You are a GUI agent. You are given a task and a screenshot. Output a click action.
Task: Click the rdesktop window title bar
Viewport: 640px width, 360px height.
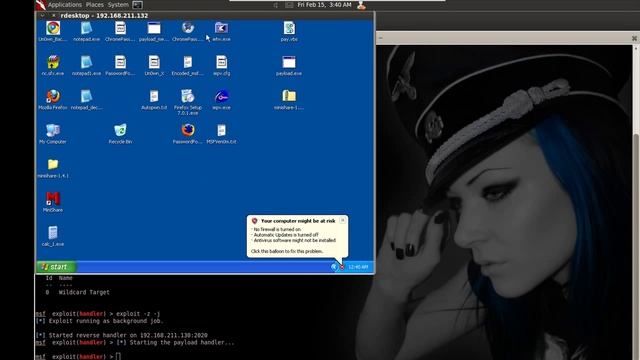(205, 16)
